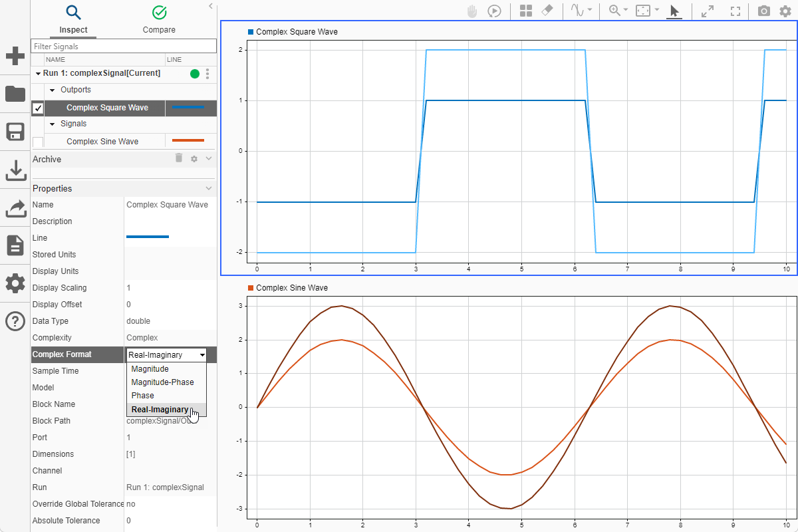
Task: Select Magnitude-Phase from the dropdown list
Action: [x=163, y=382]
